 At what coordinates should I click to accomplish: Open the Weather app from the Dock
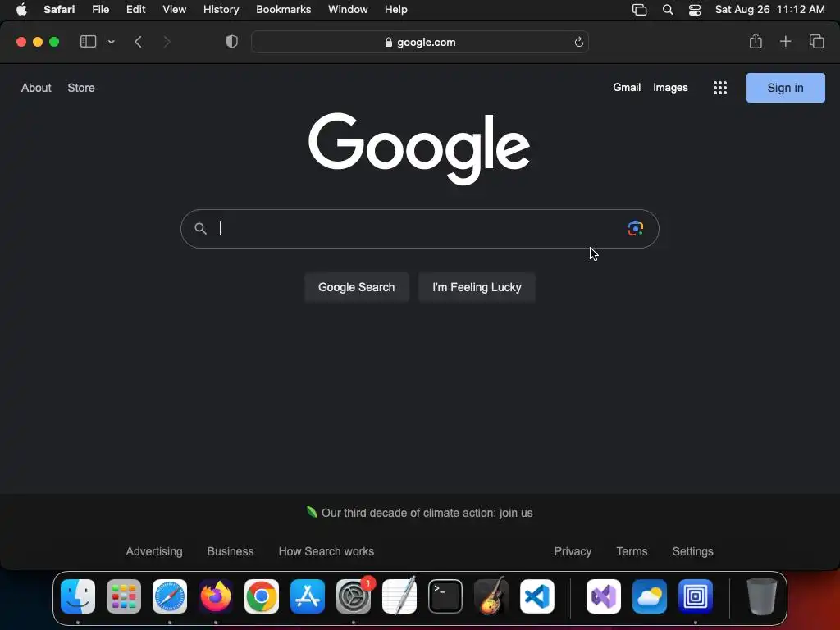(x=650, y=596)
